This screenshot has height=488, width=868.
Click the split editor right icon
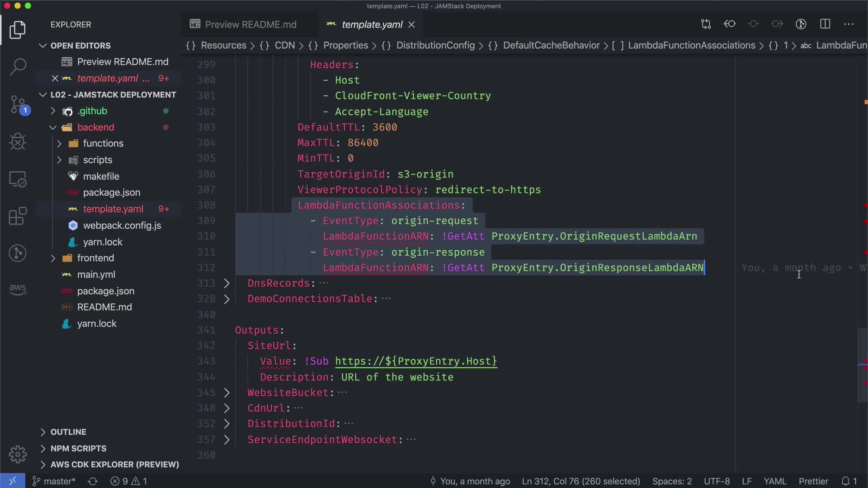pos(825,24)
